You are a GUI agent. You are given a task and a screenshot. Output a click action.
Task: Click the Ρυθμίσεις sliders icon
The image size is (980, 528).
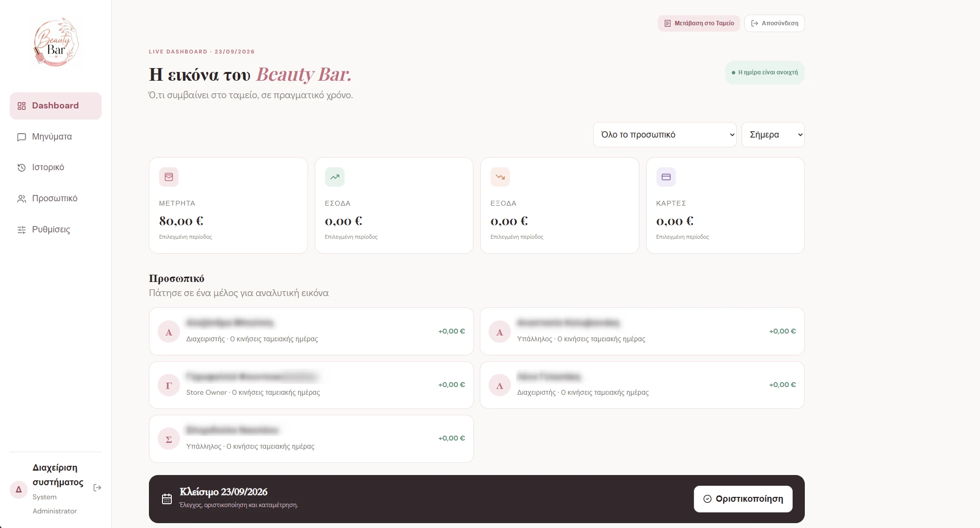(x=21, y=230)
